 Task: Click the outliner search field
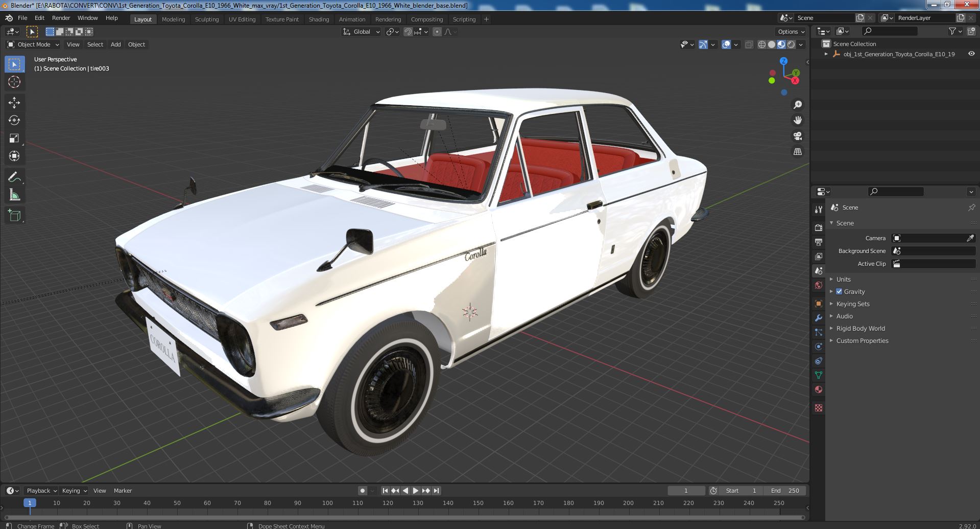click(x=889, y=32)
